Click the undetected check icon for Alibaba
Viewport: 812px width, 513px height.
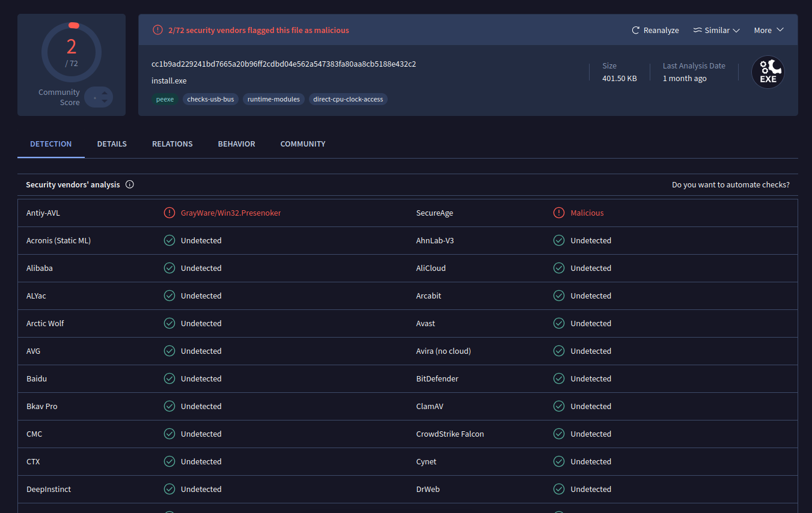(169, 268)
